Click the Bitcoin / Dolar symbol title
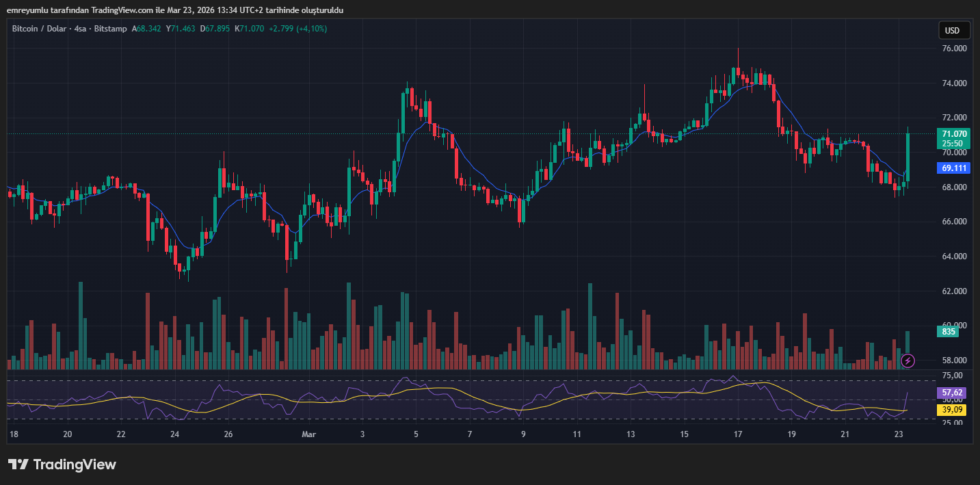This screenshot has width=980, height=485. click(40, 29)
